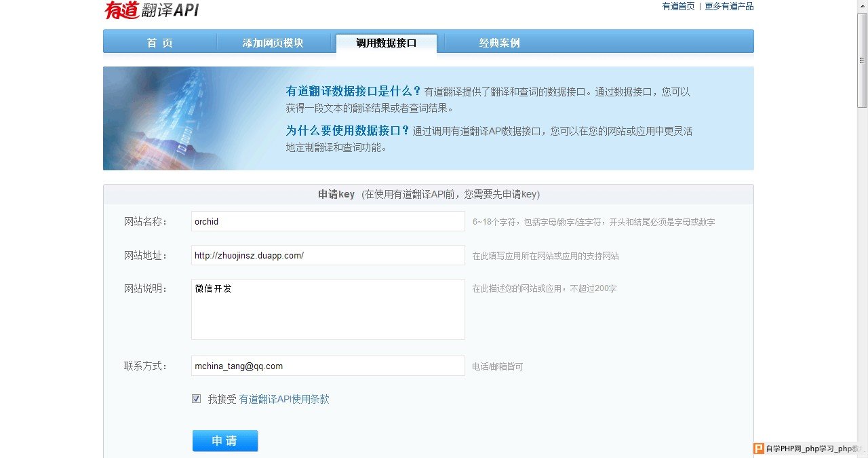Focus the 网站名称 field containing orchid
868x458 pixels.
(x=328, y=221)
